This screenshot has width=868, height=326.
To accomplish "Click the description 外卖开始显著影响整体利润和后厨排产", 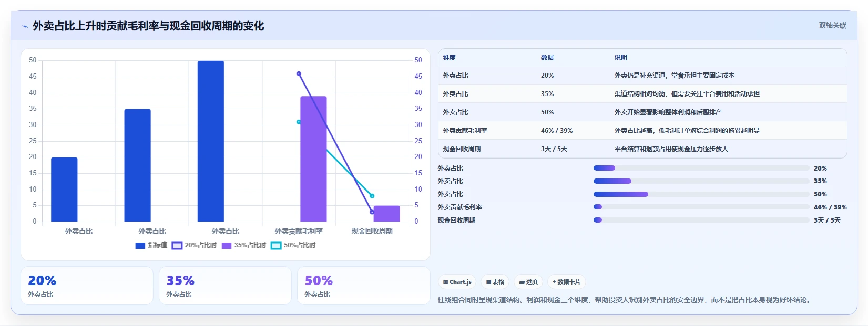I will (668, 112).
